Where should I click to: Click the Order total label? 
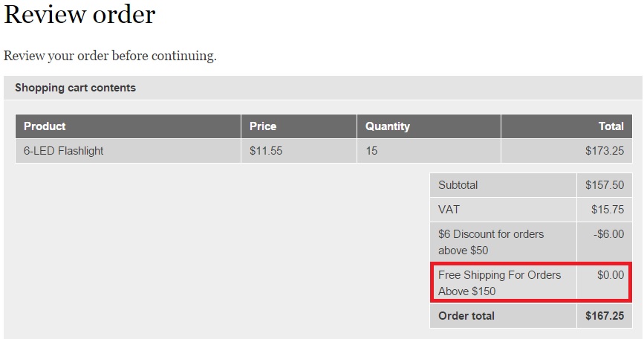point(466,315)
